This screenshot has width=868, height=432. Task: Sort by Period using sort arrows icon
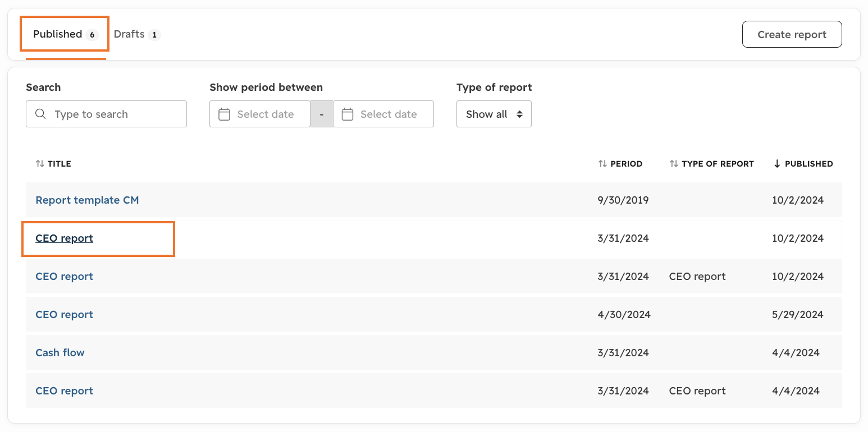click(602, 164)
